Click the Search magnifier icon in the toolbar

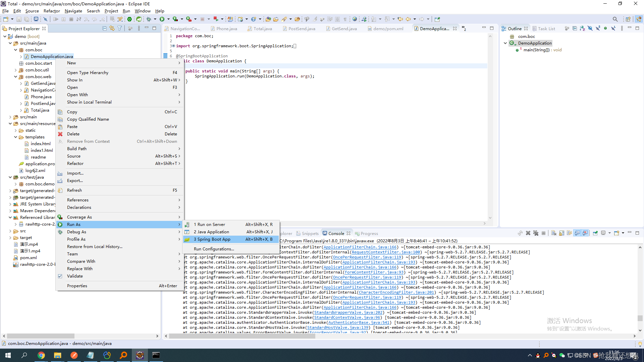point(615,19)
